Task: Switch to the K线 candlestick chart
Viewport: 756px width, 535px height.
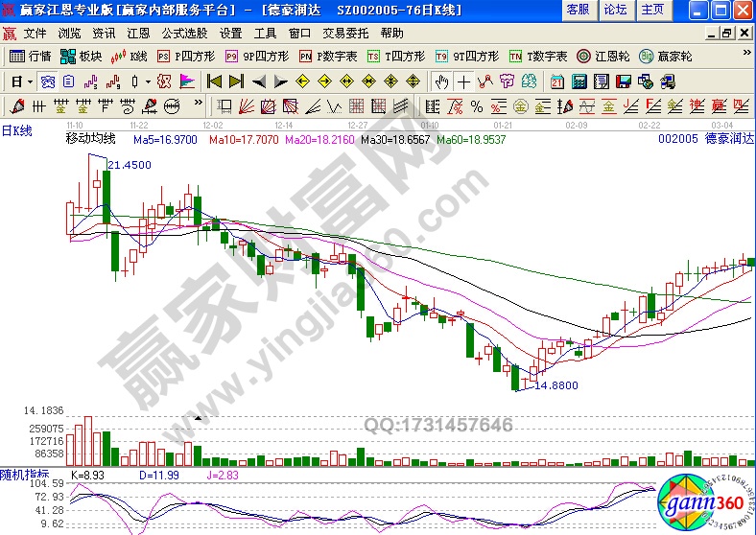Action: tap(129, 57)
